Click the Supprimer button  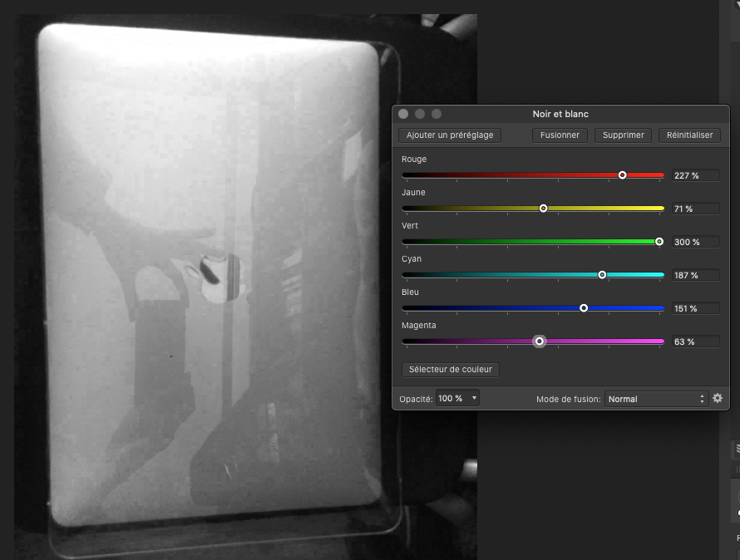[x=623, y=135]
